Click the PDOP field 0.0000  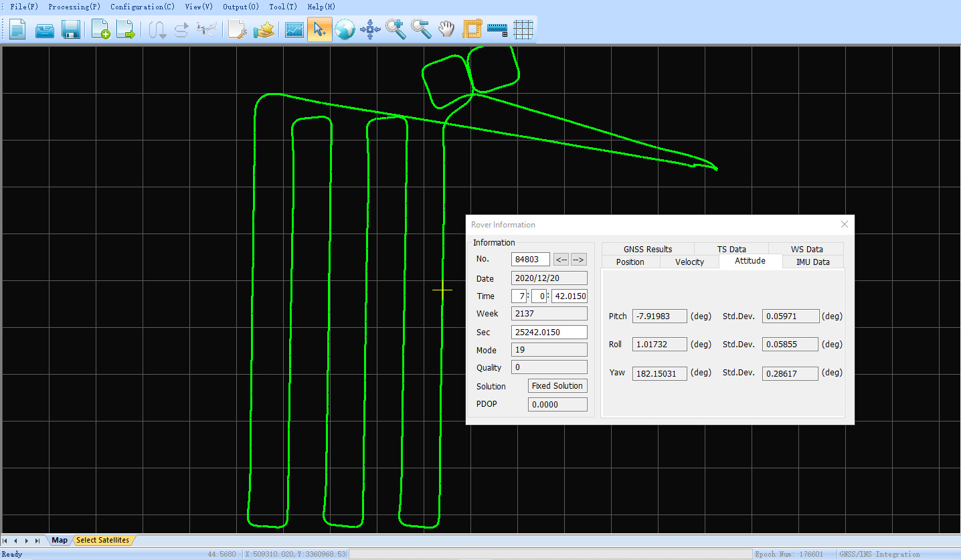point(557,404)
